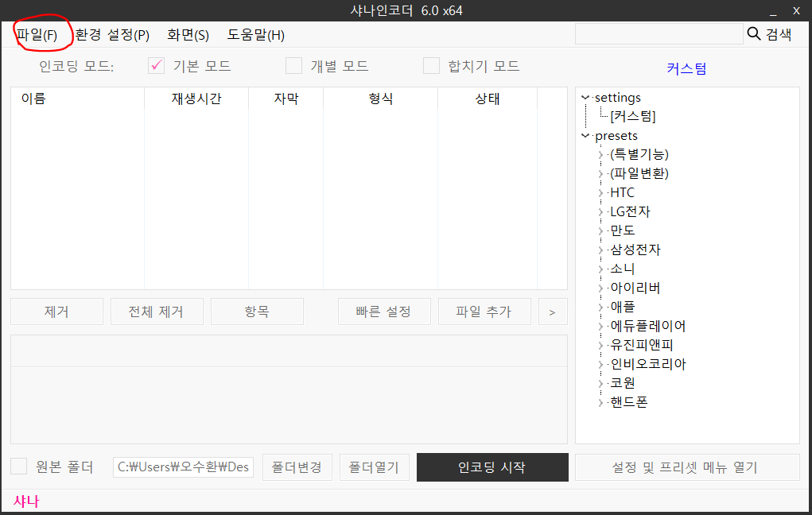Click the search magnifier icon
The image size is (812, 515).
pyautogui.click(x=752, y=34)
